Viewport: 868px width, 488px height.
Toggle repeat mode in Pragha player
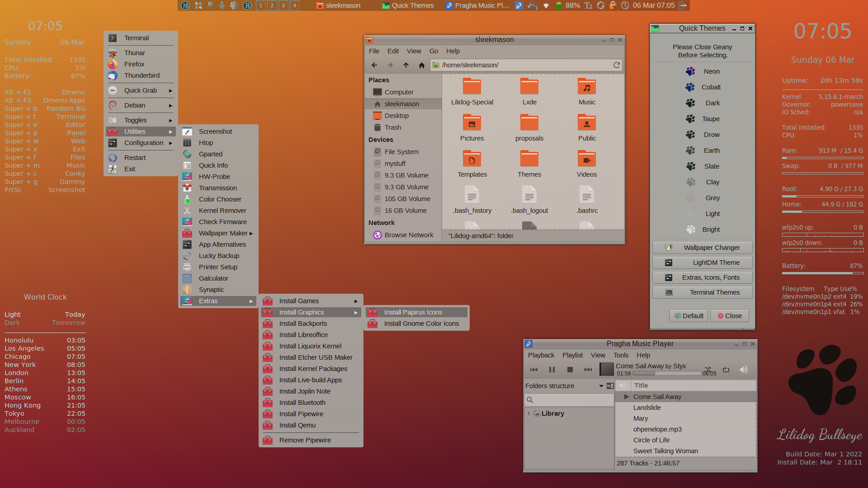(726, 370)
